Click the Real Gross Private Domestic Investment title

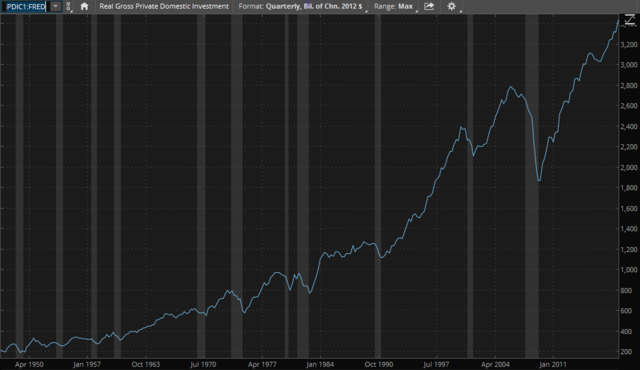[x=164, y=7]
